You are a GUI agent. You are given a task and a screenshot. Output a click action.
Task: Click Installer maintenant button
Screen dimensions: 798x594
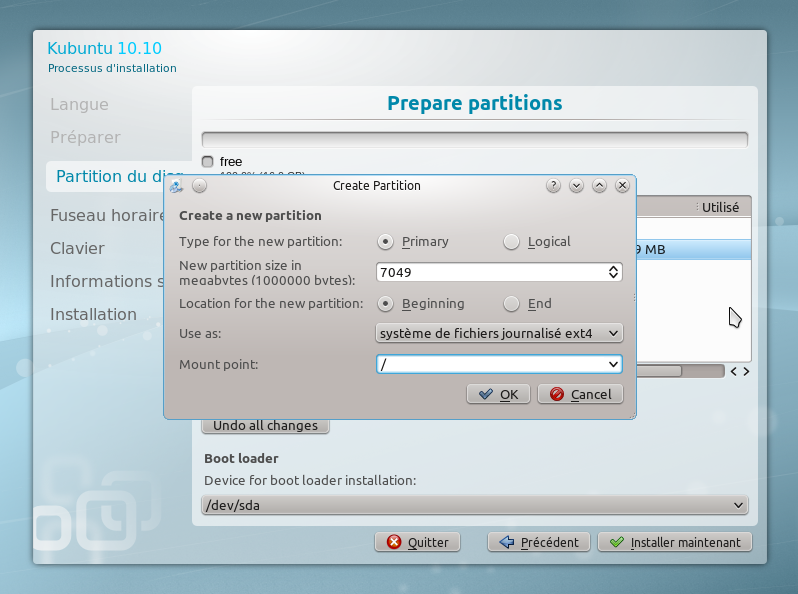675,543
